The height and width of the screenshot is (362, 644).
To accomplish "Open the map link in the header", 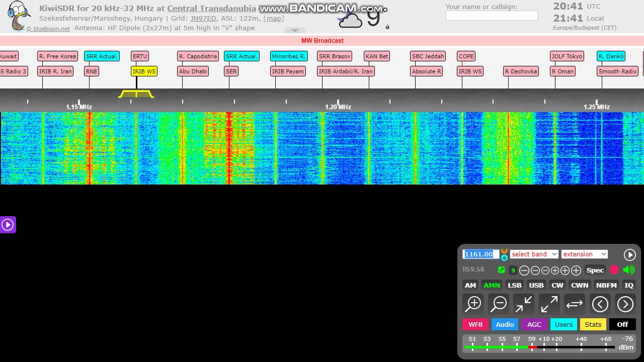I will click(x=274, y=18).
